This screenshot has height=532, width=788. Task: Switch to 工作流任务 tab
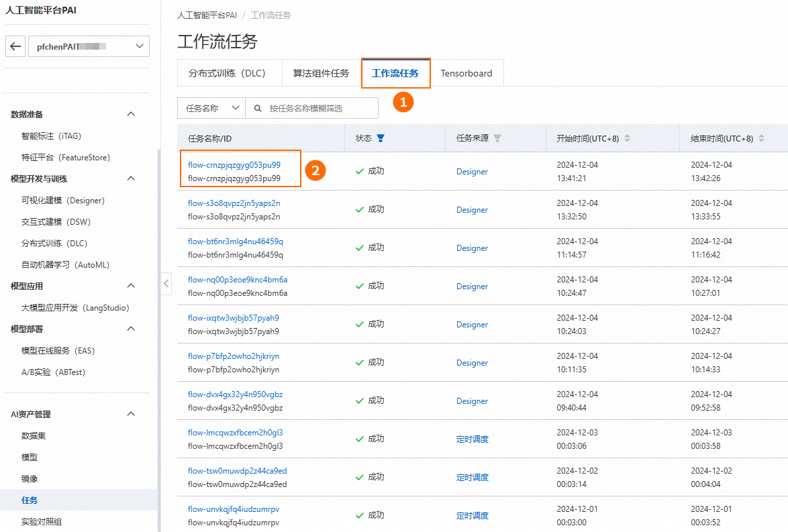(x=395, y=73)
